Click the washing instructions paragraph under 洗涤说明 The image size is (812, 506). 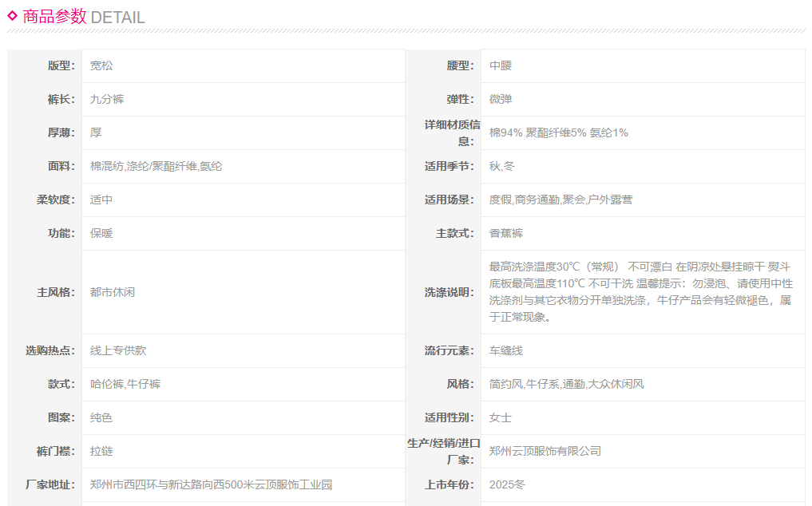coord(640,292)
